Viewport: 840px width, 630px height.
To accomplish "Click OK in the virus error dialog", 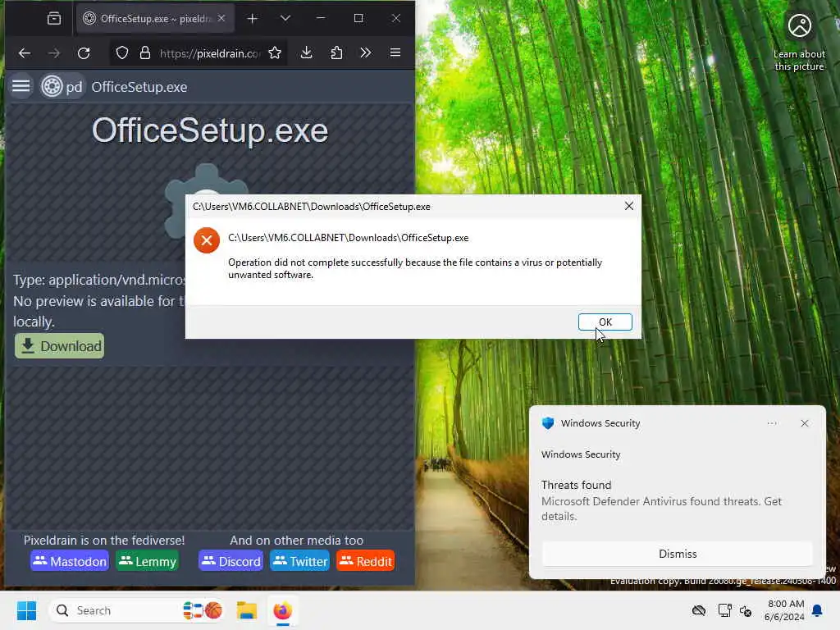I will [x=605, y=322].
